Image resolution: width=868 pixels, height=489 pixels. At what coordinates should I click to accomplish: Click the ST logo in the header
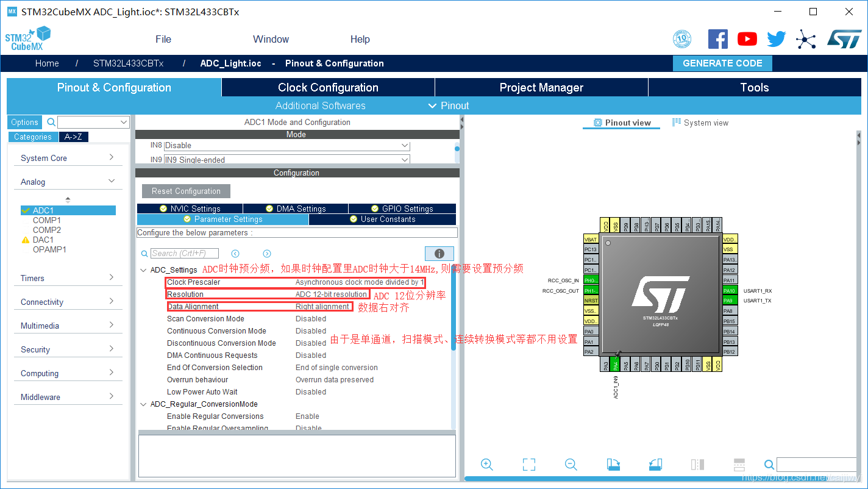(x=844, y=40)
